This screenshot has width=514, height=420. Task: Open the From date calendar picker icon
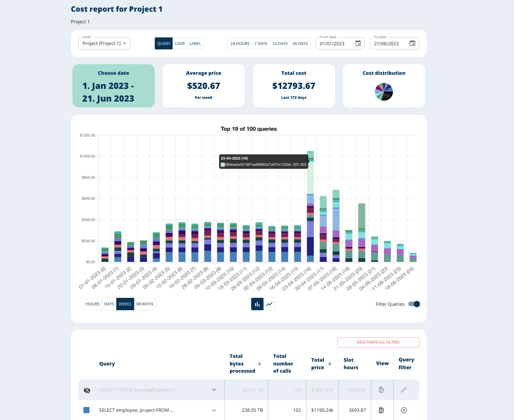(358, 43)
